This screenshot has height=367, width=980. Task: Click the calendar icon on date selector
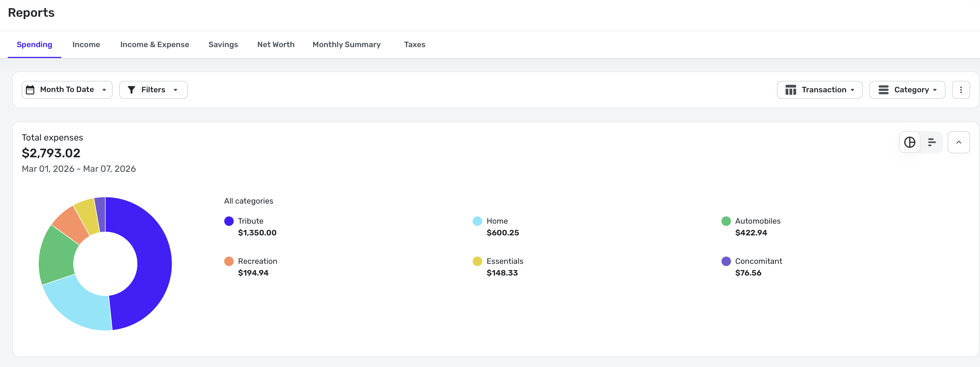pos(30,90)
